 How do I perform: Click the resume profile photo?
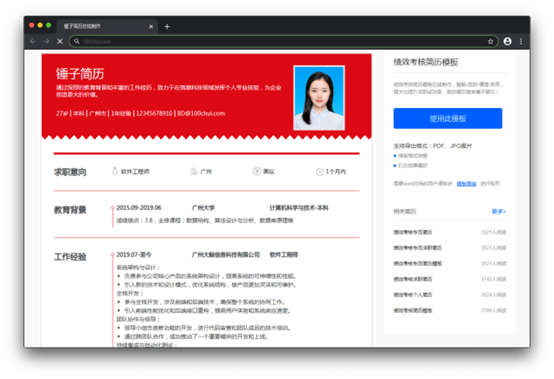tap(319, 98)
